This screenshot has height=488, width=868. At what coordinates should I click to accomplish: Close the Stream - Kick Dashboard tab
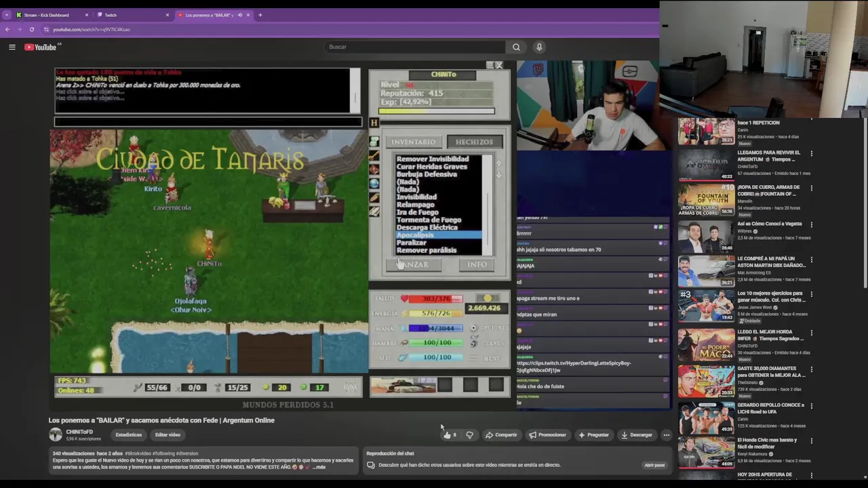pyautogui.click(x=87, y=15)
